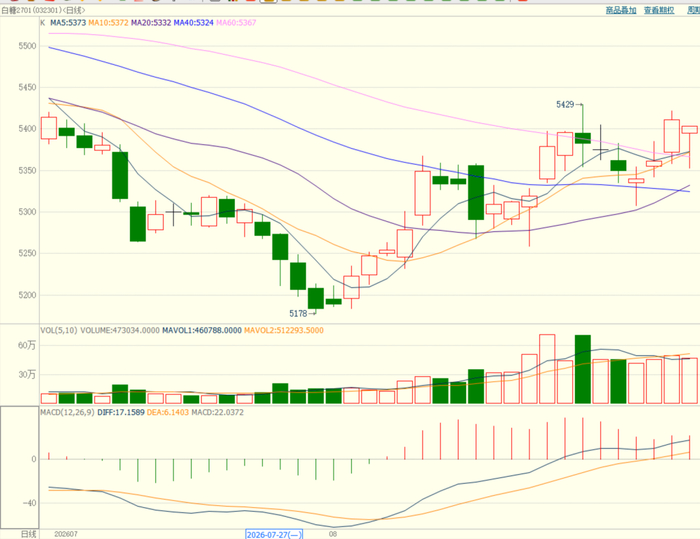Image resolution: width=700 pixels, height=539 pixels.
Task: Select the MA40:5324 blue indicator label
Action: pos(194,23)
